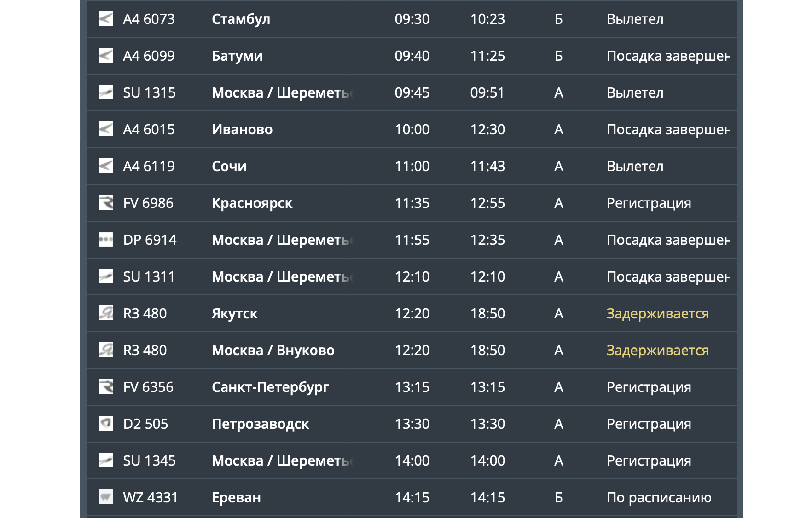This screenshot has width=812, height=518.
Task: Click airline logo next to D2 505
Action: click(x=106, y=424)
